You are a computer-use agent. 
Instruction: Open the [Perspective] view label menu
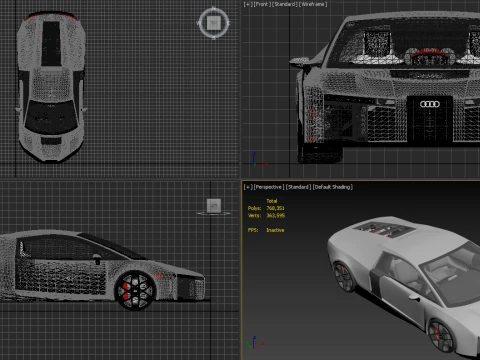click(x=269, y=187)
